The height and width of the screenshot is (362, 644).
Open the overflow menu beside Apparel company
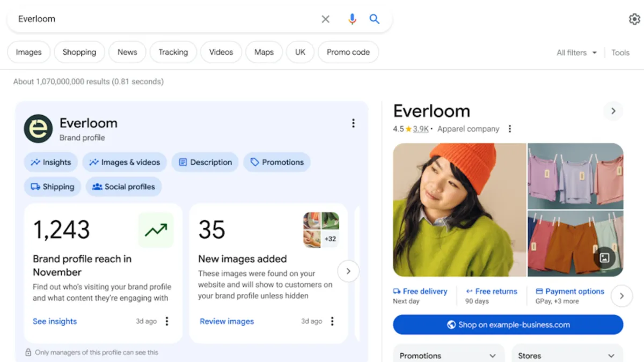tap(509, 129)
